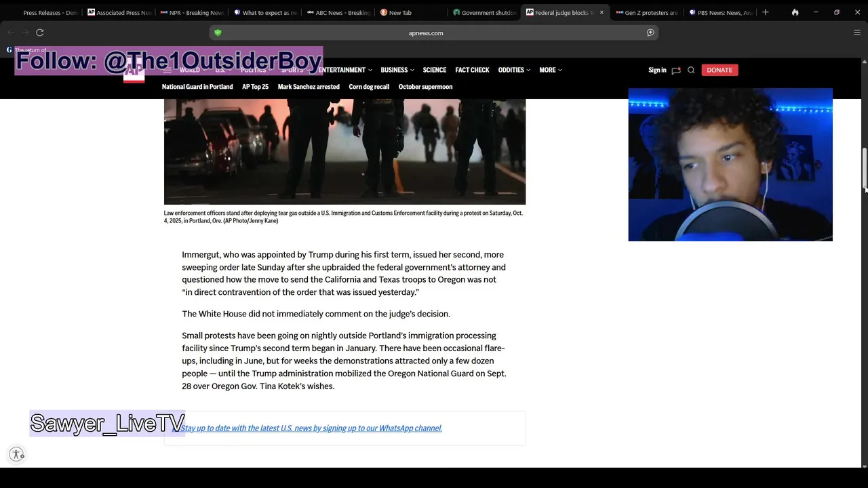The image size is (868, 488).
Task: Switch to the New Tab tab
Action: 410,12
